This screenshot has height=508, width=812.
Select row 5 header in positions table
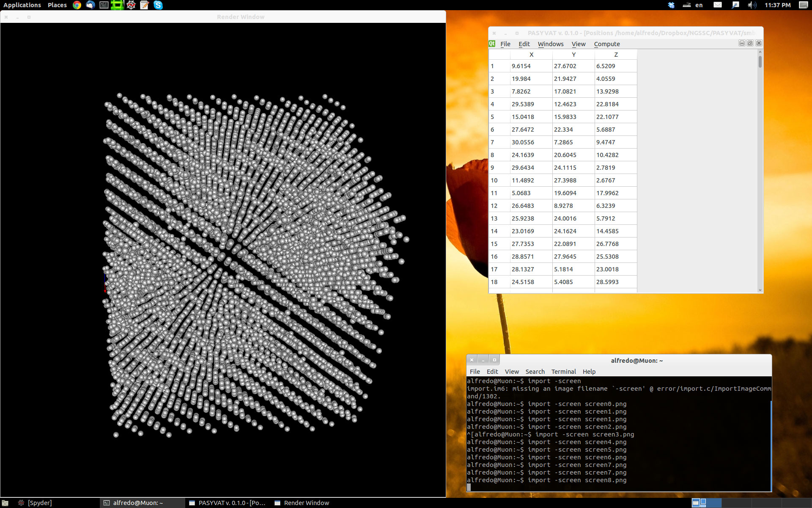point(499,117)
